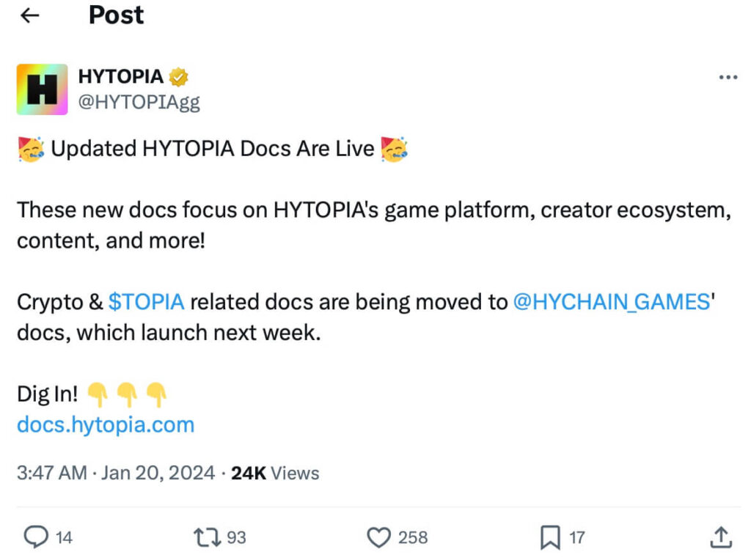Click the Post header title
751x560 pixels.
(115, 15)
